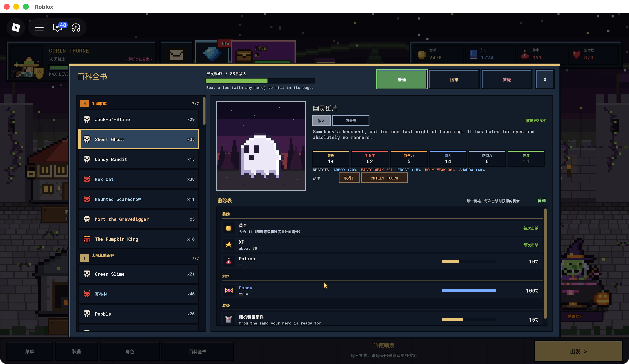
Task: Click red demon icon beside Hex Cat
Action: coord(87,179)
